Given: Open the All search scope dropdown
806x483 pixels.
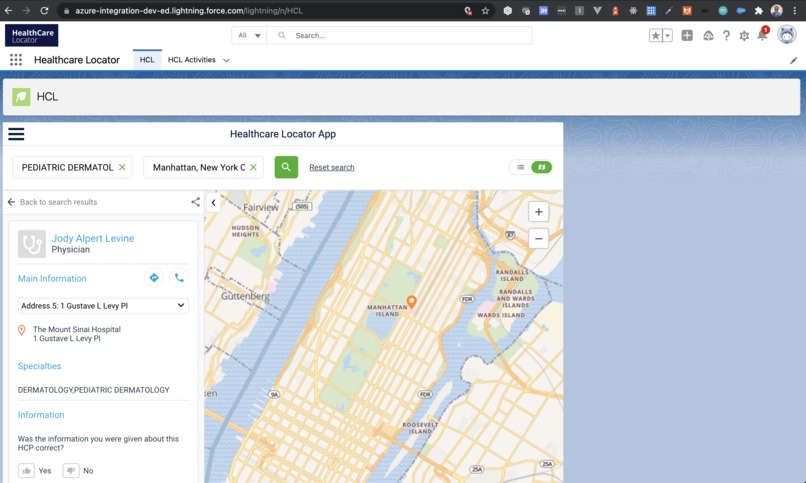Looking at the screenshot, I should (x=249, y=35).
